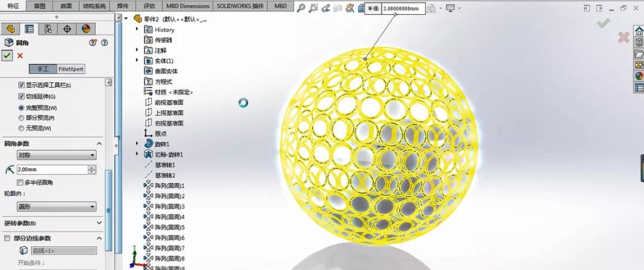The width and height of the screenshot is (644, 270).
Task: Switch to the SOLIDWORKS 插件 tab
Action: 240,6
